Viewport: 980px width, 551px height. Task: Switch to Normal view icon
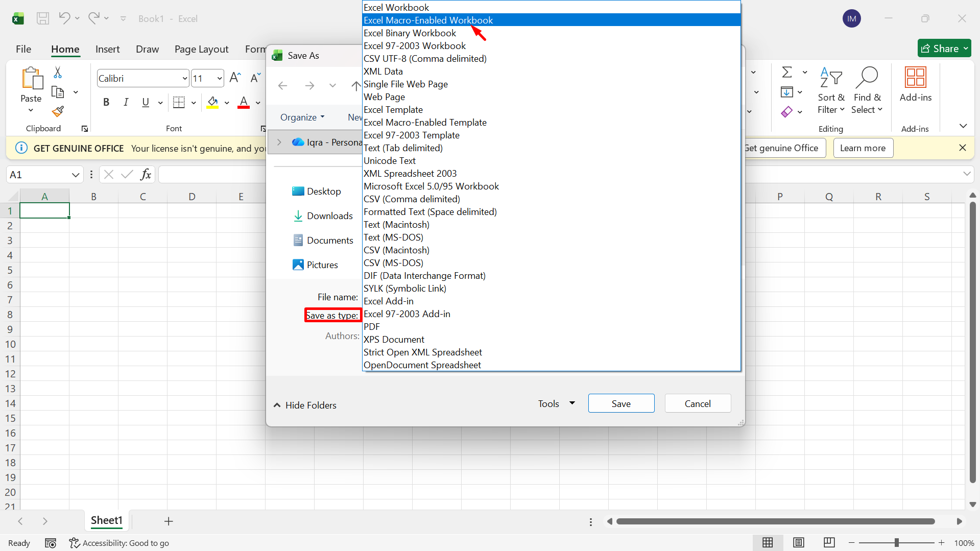pos(768,543)
